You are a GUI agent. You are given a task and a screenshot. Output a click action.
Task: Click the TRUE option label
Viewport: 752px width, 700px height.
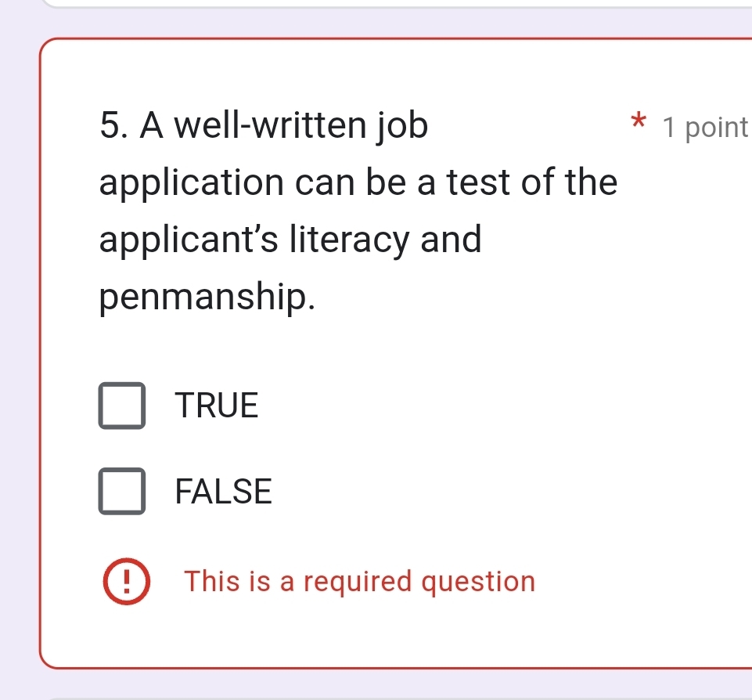(217, 406)
